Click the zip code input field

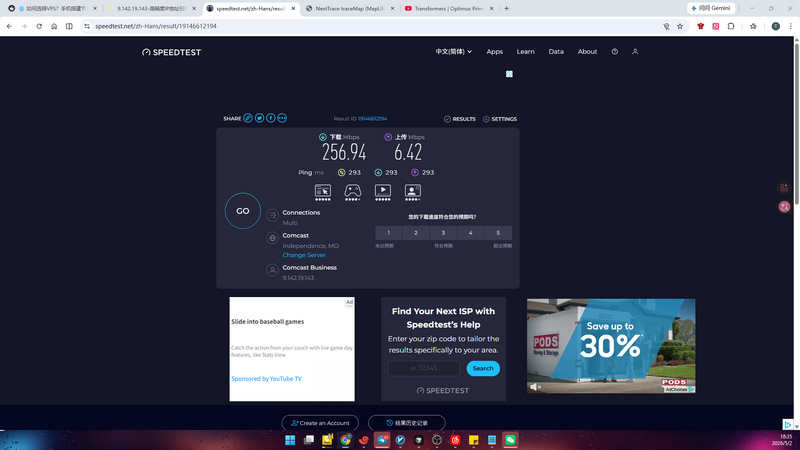423,368
